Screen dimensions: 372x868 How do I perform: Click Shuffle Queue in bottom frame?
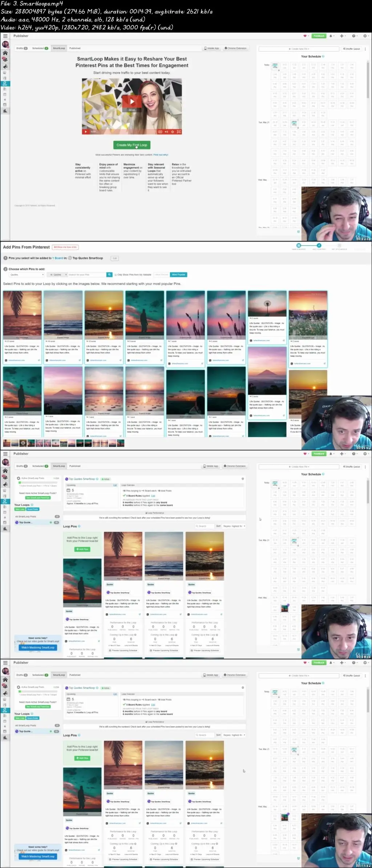pos(351,675)
